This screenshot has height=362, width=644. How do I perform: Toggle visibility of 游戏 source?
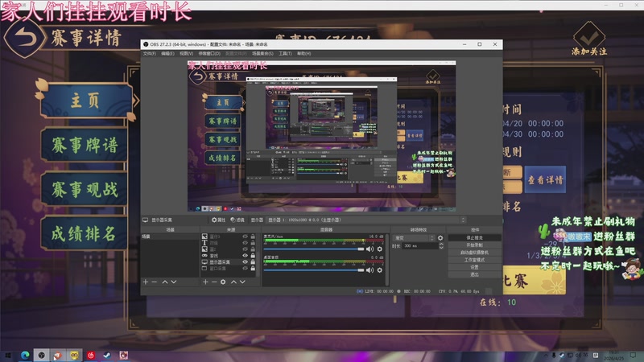pyautogui.click(x=246, y=255)
